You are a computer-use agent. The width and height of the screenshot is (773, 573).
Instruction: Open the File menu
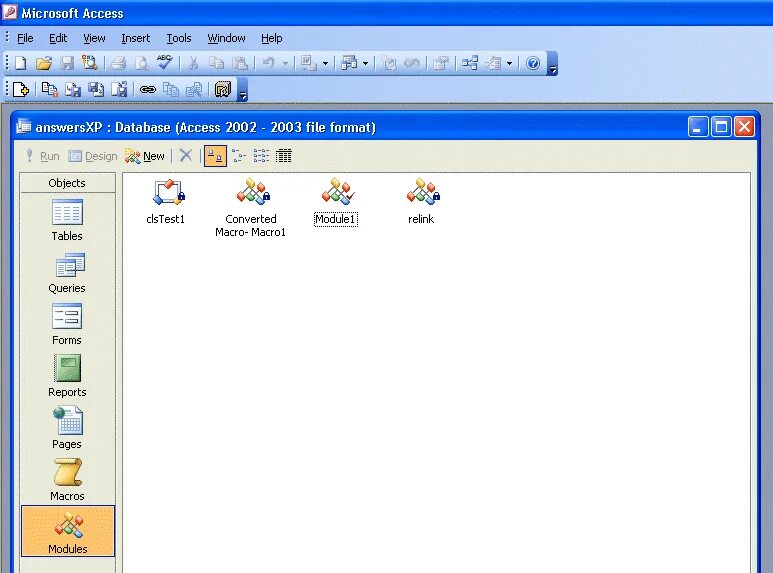[25, 38]
